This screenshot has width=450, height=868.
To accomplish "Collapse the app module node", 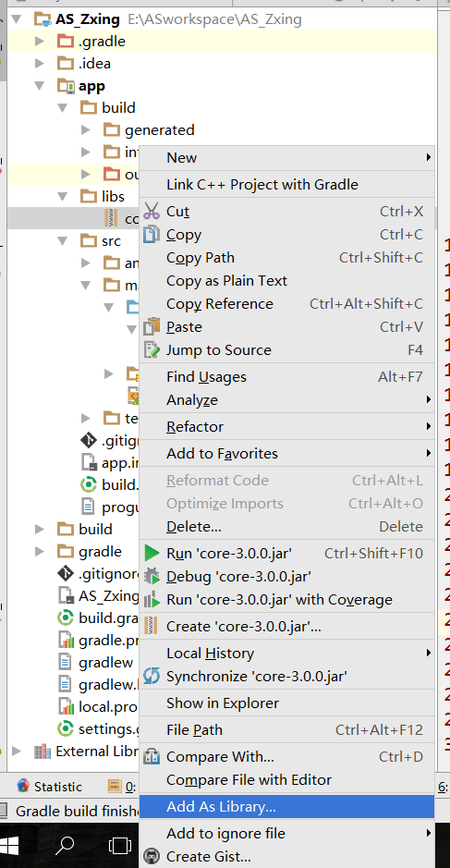I will 40,86.
